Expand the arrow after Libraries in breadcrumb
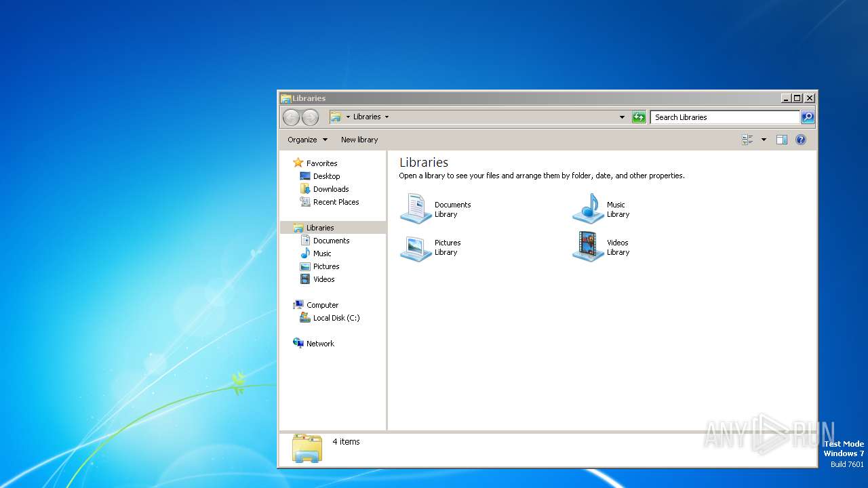This screenshot has width=868, height=488. tap(387, 117)
